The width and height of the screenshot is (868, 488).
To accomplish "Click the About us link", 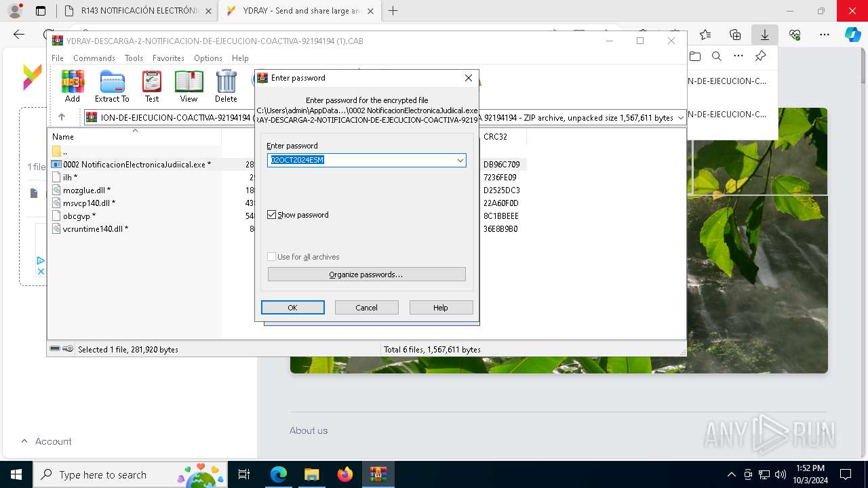I will (309, 430).
